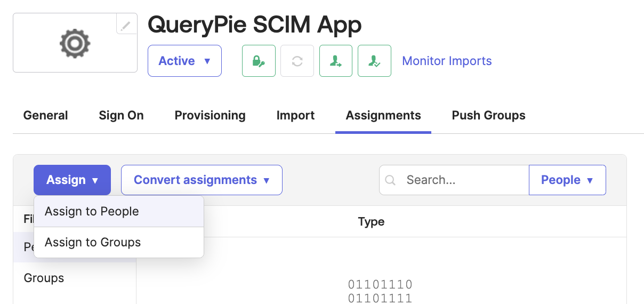The height and width of the screenshot is (304, 644).
Task: Click the user with checkmark icon
Action: click(x=374, y=61)
